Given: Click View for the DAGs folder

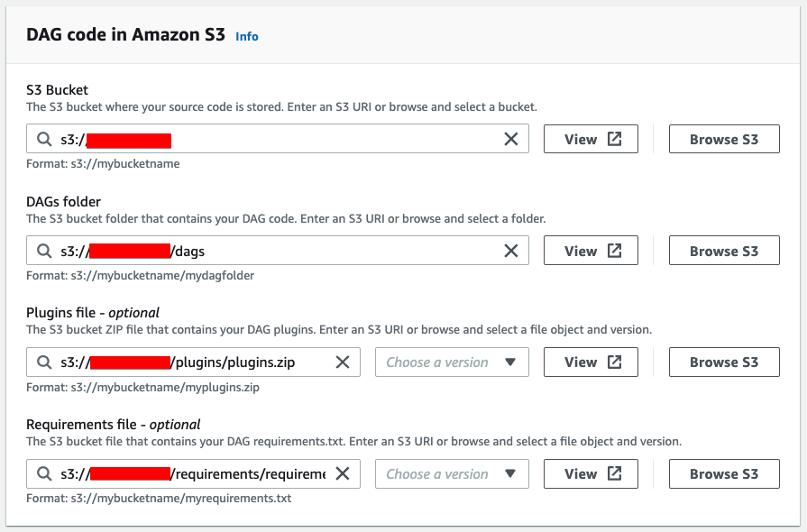Looking at the screenshot, I should (x=591, y=251).
